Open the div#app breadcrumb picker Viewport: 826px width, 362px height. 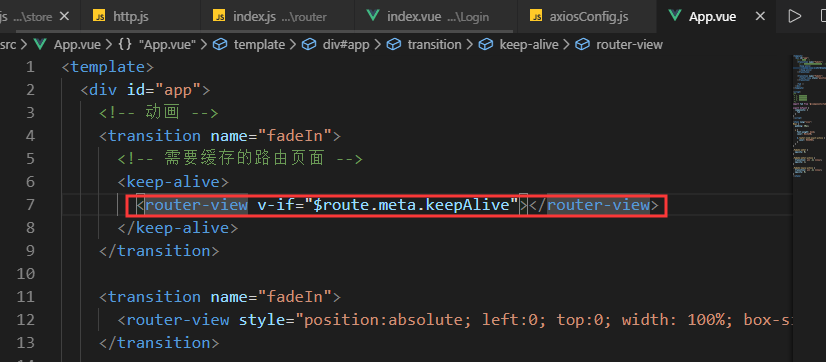[x=346, y=45]
